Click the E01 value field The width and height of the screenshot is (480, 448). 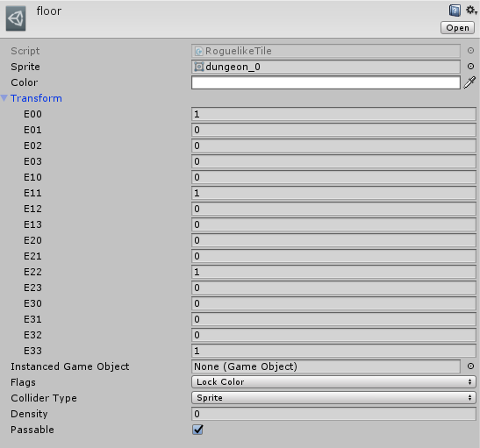click(x=333, y=130)
